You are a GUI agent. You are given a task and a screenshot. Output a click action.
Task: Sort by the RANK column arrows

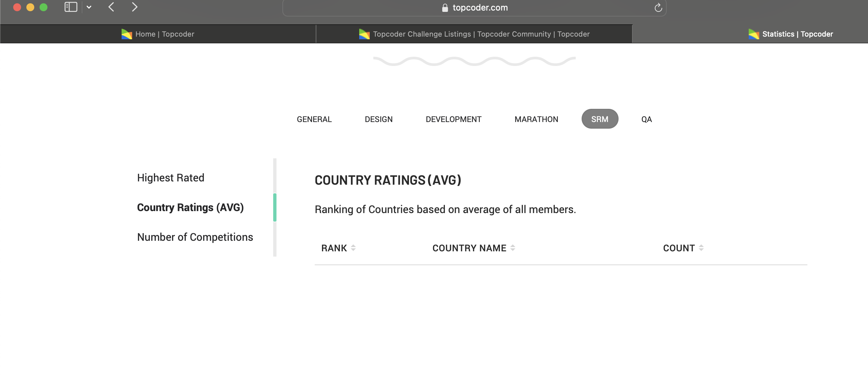coord(353,248)
